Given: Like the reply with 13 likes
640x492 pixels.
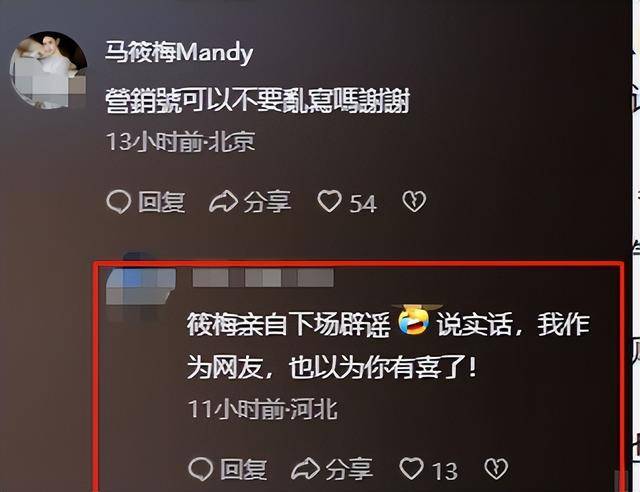Looking at the screenshot, I should [411, 468].
